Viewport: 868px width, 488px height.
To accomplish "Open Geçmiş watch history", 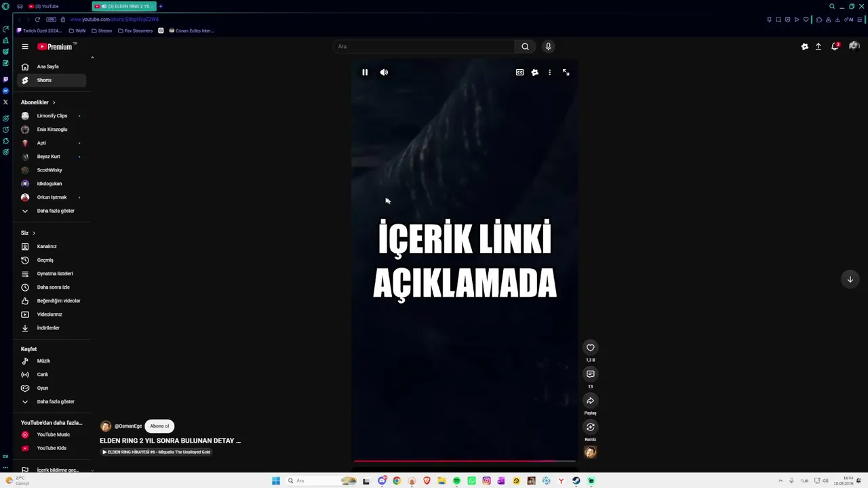I will tap(53, 260).
